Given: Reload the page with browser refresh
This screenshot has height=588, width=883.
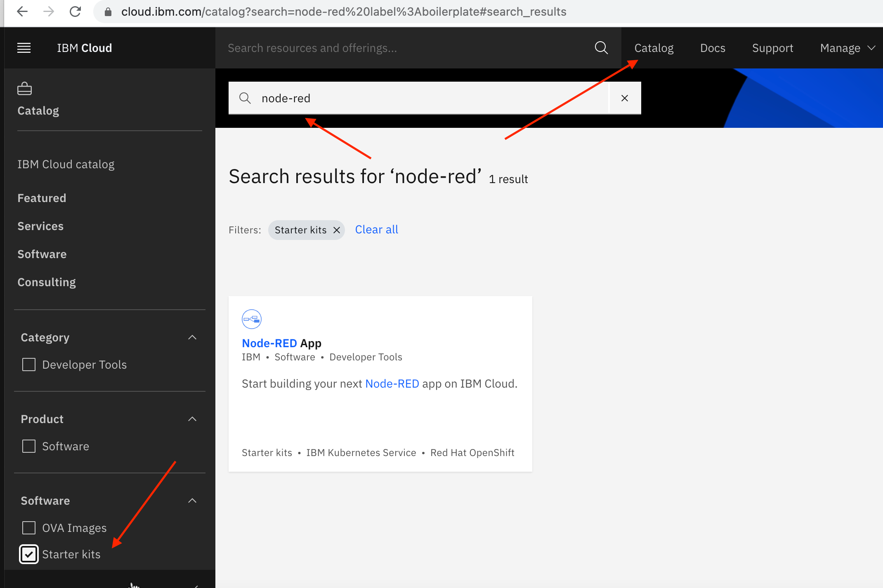Looking at the screenshot, I should pos(75,12).
